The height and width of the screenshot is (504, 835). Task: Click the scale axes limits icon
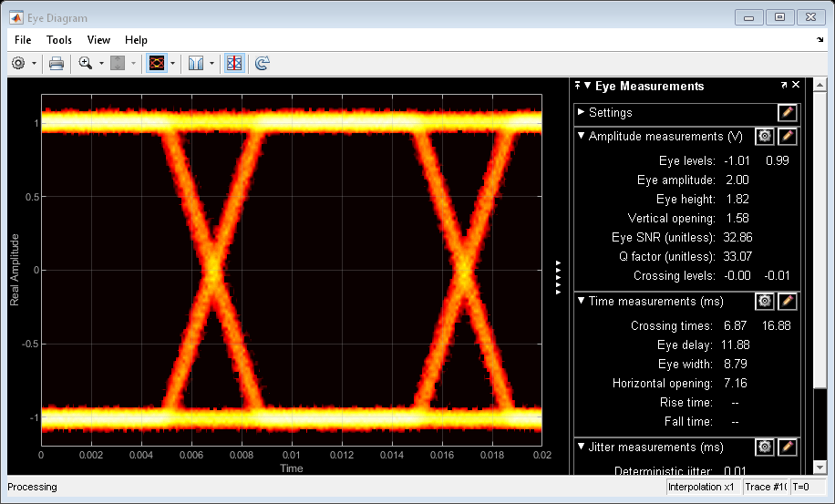tap(118, 63)
